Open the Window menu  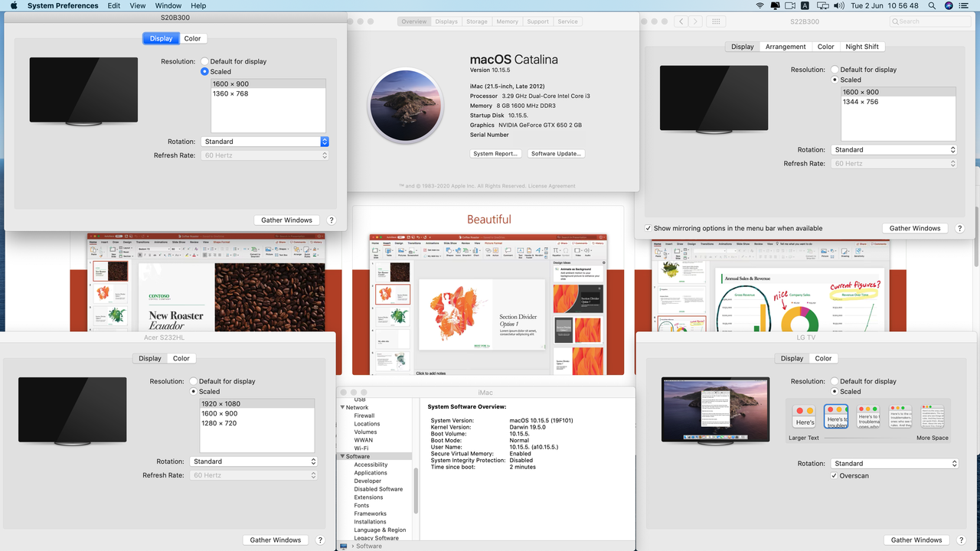click(x=168, y=5)
